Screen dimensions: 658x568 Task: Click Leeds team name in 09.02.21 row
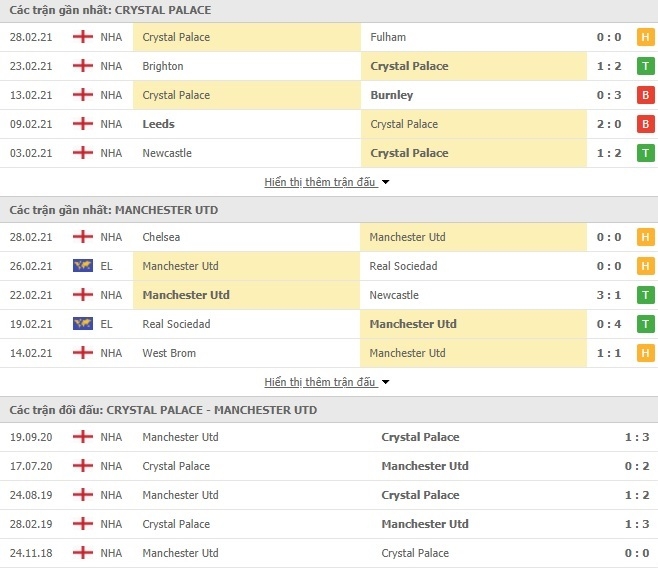pos(158,124)
